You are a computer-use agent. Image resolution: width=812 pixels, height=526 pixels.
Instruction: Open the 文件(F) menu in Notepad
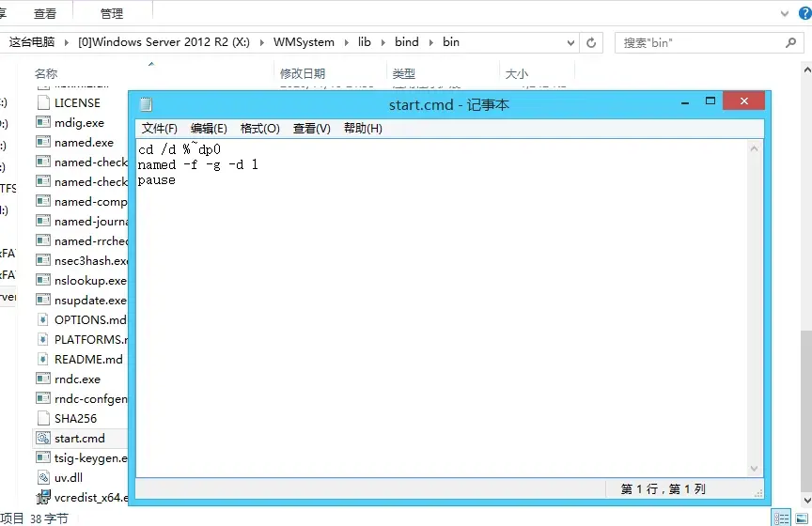pos(160,129)
